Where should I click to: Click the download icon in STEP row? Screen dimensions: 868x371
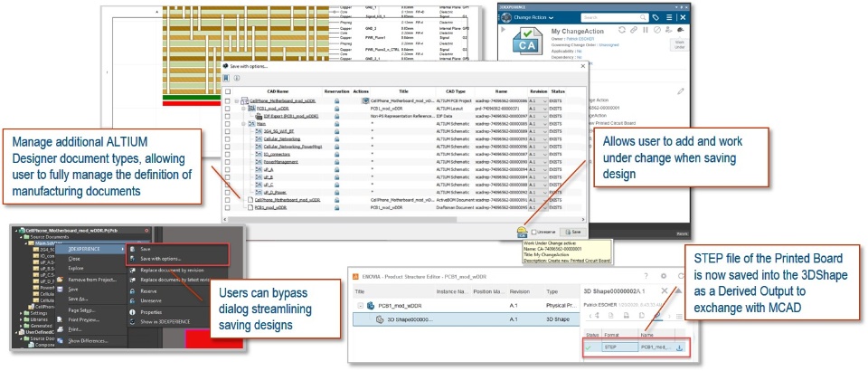coord(679,347)
